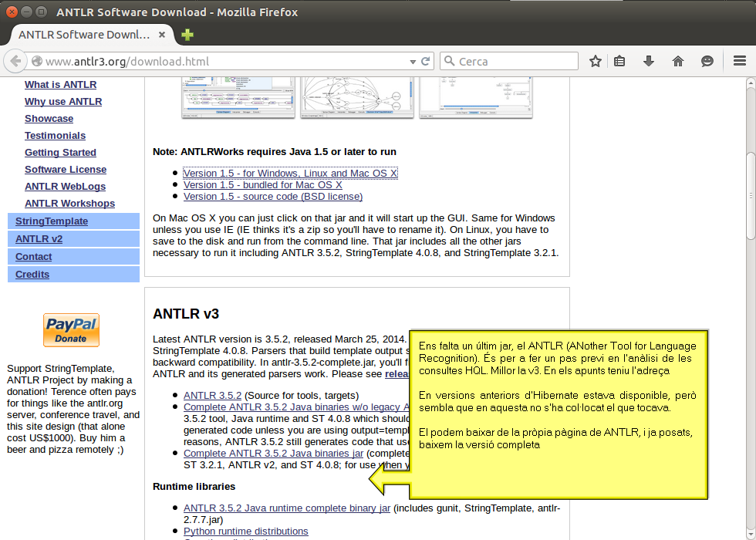The height and width of the screenshot is (540, 756).
Task: Go to the ANTLR v2 menu item
Action: click(x=74, y=239)
